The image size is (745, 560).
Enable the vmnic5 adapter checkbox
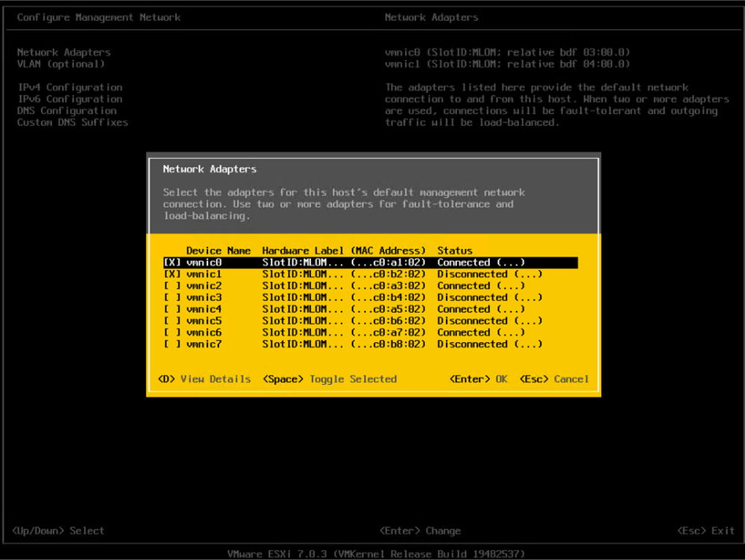coord(172,321)
